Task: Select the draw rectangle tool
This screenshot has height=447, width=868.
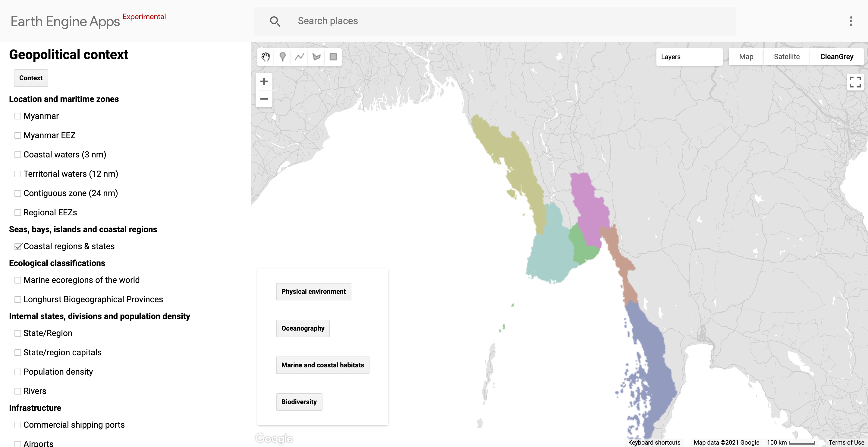Action: [x=333, y=57]
